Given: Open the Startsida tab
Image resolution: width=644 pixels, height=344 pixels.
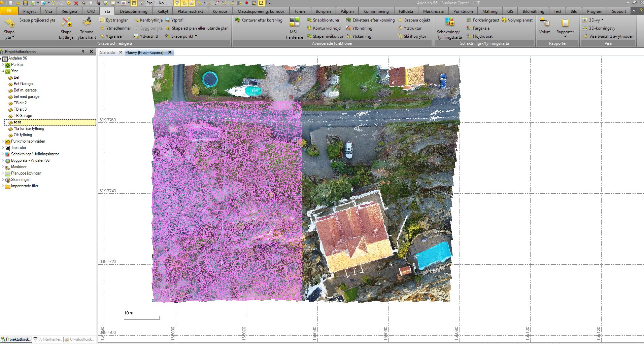Looking at the screenshot, I should point(107,52).
